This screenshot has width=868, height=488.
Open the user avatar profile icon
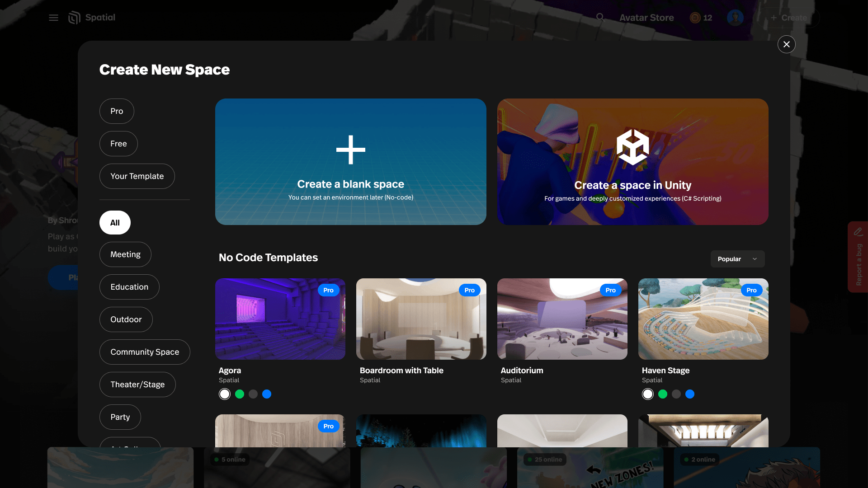click(735, 18)
